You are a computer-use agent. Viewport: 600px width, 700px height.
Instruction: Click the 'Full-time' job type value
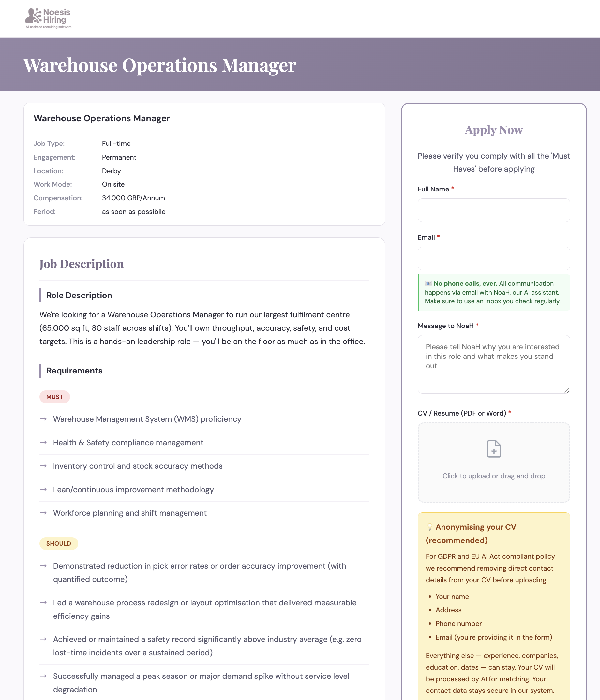click(116, 143)
